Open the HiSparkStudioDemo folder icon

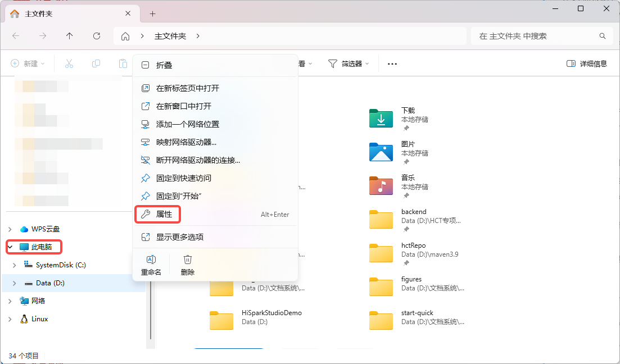tap(221, 321)
